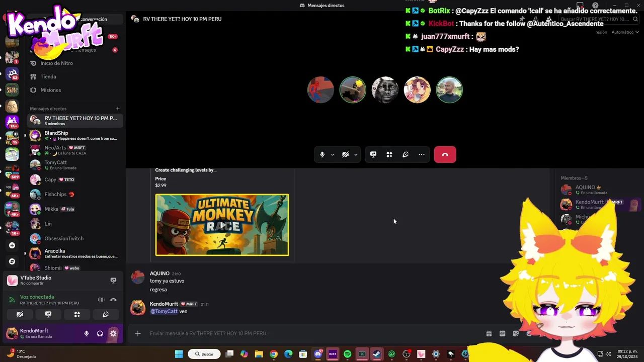This screenshot has height=362, width=644.
Task: Start an activity from call control bar
Action: pyautogui.click(x=389, y=154)
